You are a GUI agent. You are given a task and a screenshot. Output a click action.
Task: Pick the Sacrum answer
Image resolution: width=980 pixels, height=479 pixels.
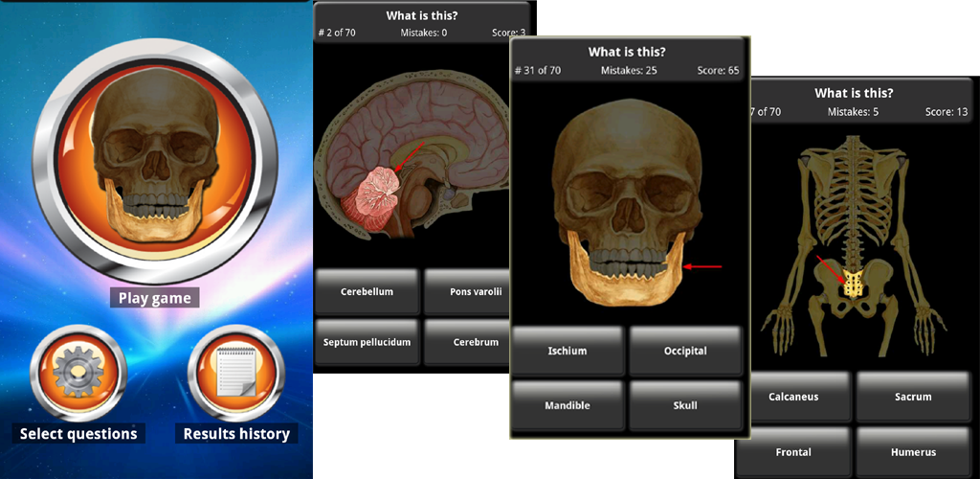point(914,397)
